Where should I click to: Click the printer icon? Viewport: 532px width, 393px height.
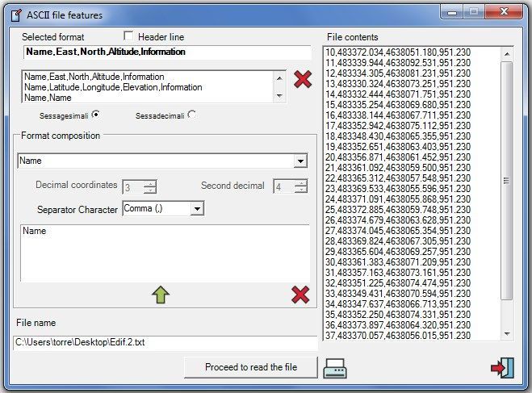point(335,368)
